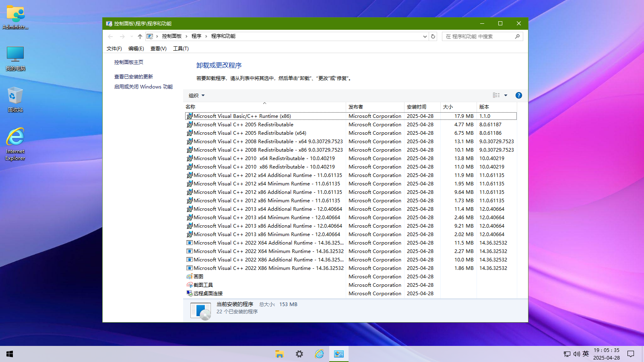Open Internet Explorer desktop shortcut

point(15,144)
